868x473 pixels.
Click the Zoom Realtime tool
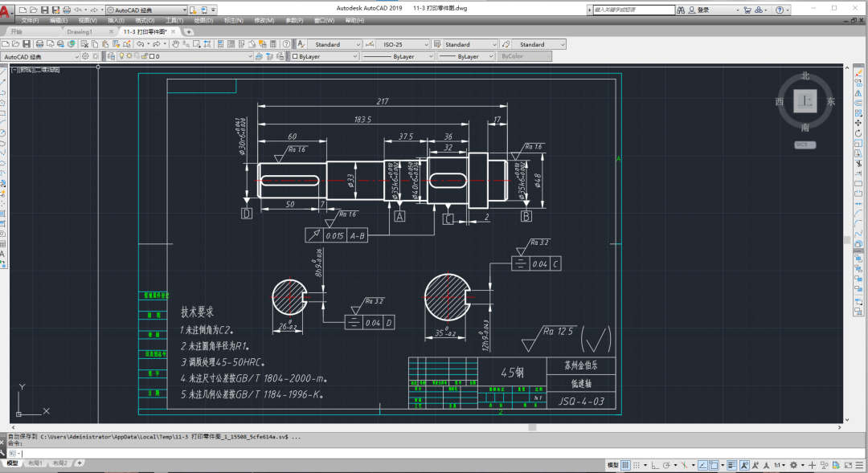click(186, 44)
